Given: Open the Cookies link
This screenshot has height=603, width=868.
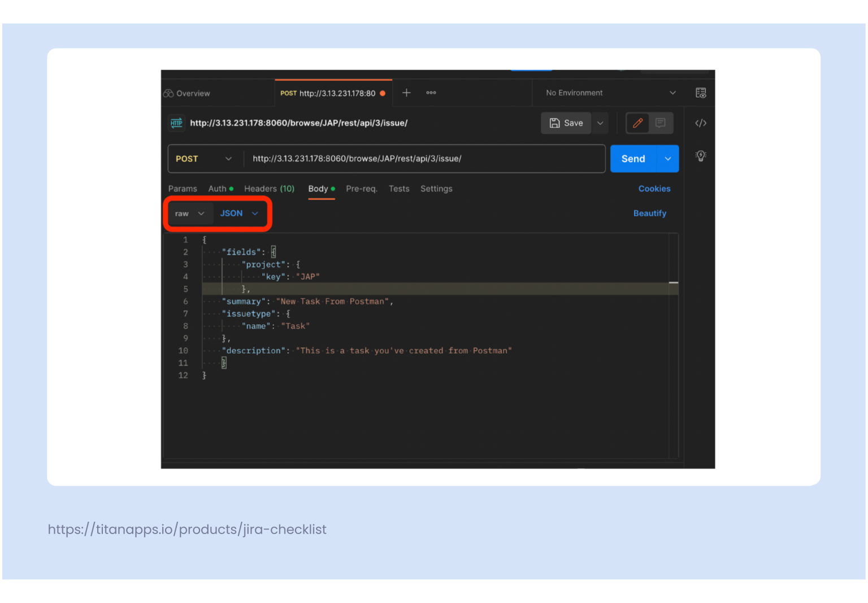Looking at the screenshot, I should [x=654, y=189].
